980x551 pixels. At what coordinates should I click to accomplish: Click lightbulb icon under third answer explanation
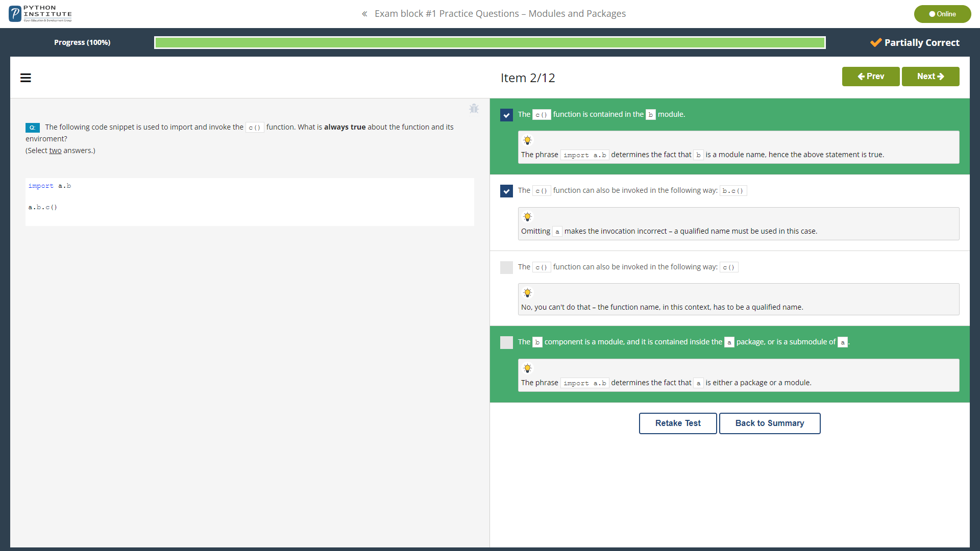(528, 293)
